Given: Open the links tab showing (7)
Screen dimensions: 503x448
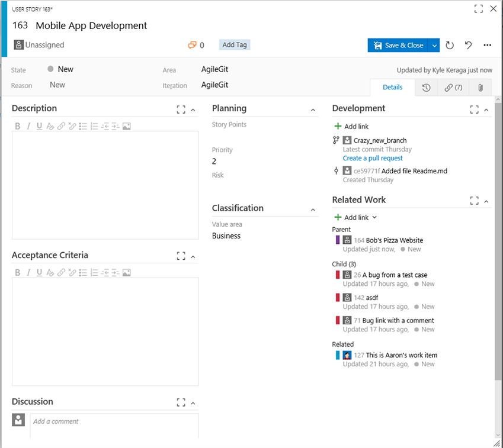Looking at the screenshot, I should [453, 88].
